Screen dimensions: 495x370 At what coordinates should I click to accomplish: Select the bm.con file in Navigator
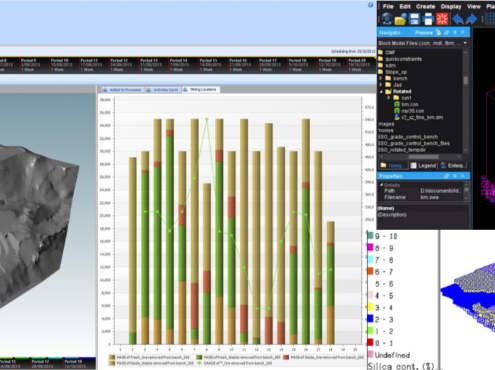point(409,104)
